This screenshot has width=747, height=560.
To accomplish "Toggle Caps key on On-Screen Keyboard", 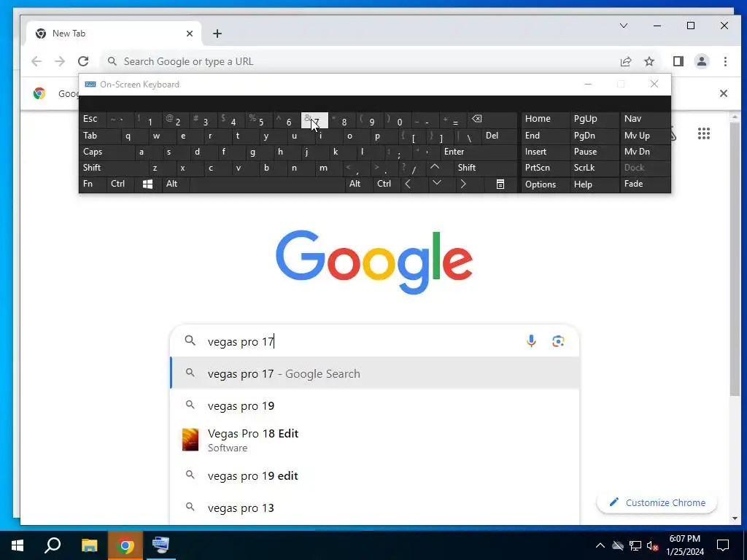I will [107, 152].
